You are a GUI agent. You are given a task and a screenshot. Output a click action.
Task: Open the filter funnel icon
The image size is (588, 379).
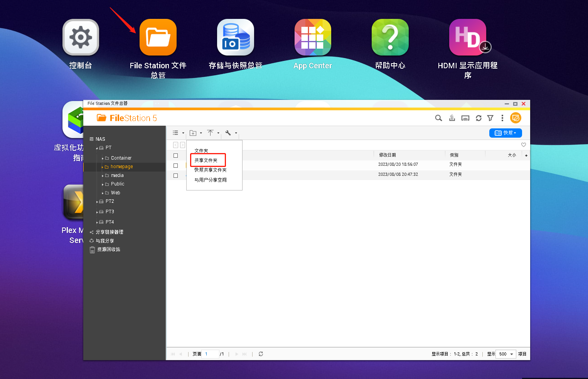(x=490, y=118)
